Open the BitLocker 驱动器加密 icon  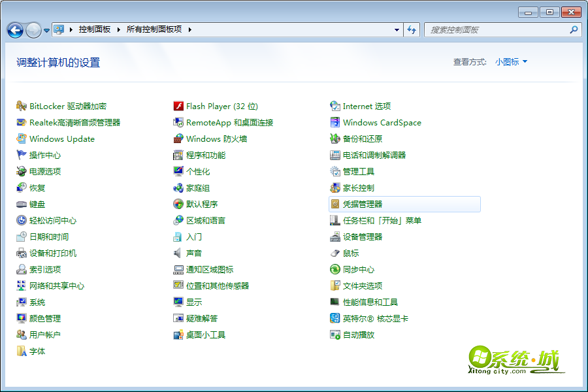click(x=22, y=106)
